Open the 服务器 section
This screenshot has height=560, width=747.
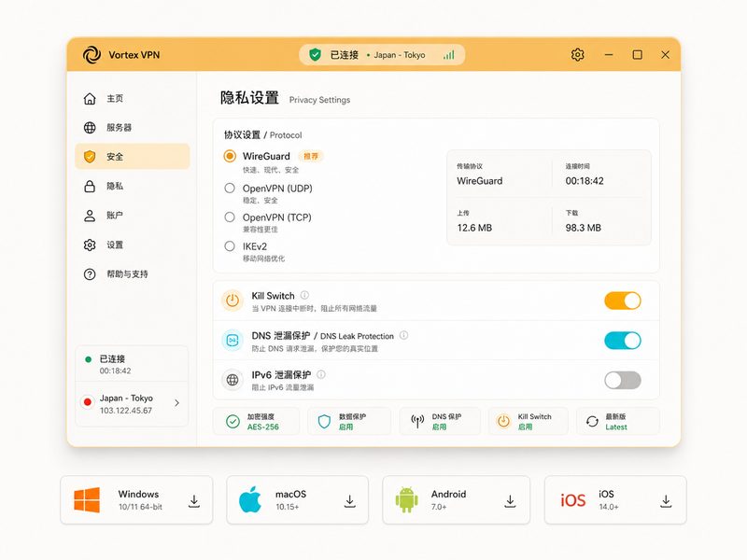[132, 128]
